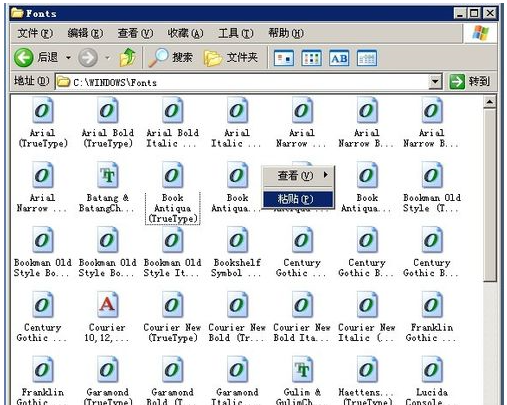Click the address bar folder icon
This screenshot has width=507, height=405.
click(63, 82)
